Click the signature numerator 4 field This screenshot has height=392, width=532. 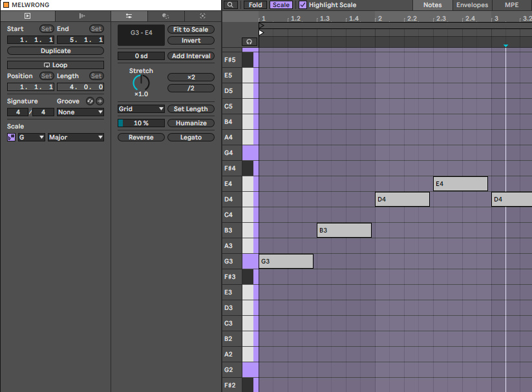(17, 112)
